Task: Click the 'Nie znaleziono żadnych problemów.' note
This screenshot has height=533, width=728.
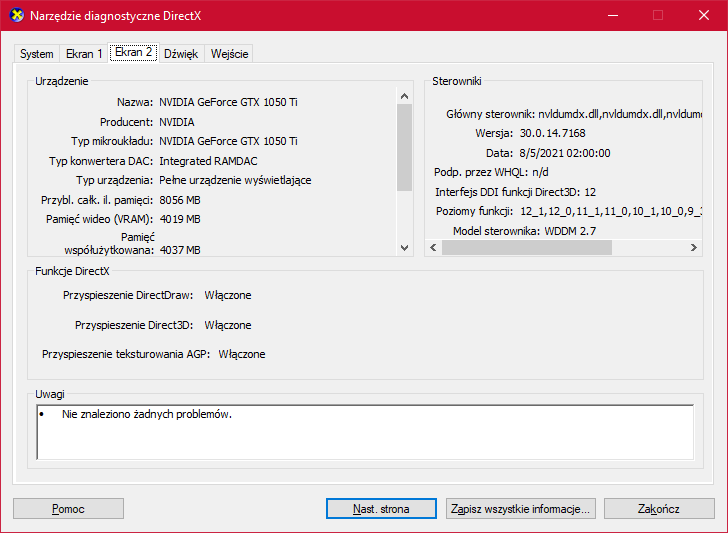Action: [x=147, y=414]
